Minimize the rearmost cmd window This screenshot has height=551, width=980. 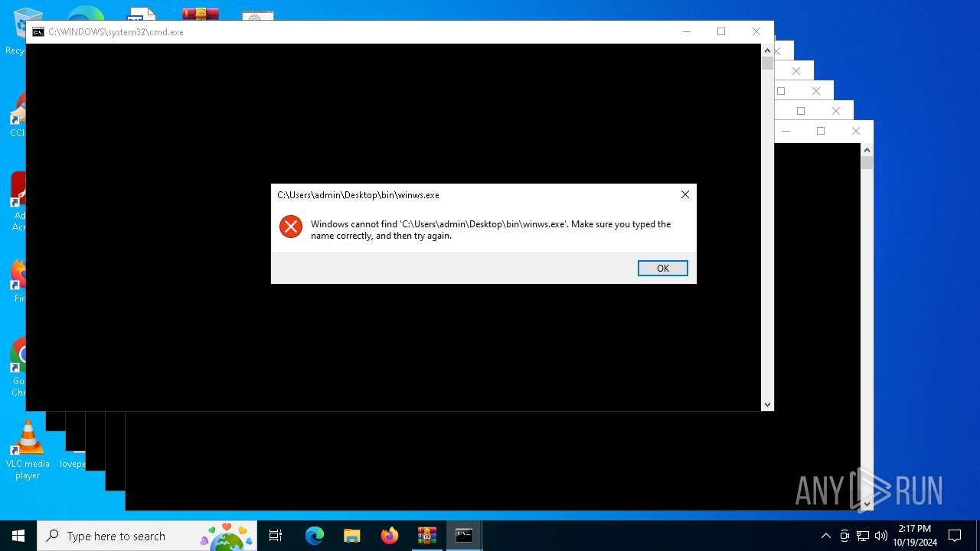[786, 131]
